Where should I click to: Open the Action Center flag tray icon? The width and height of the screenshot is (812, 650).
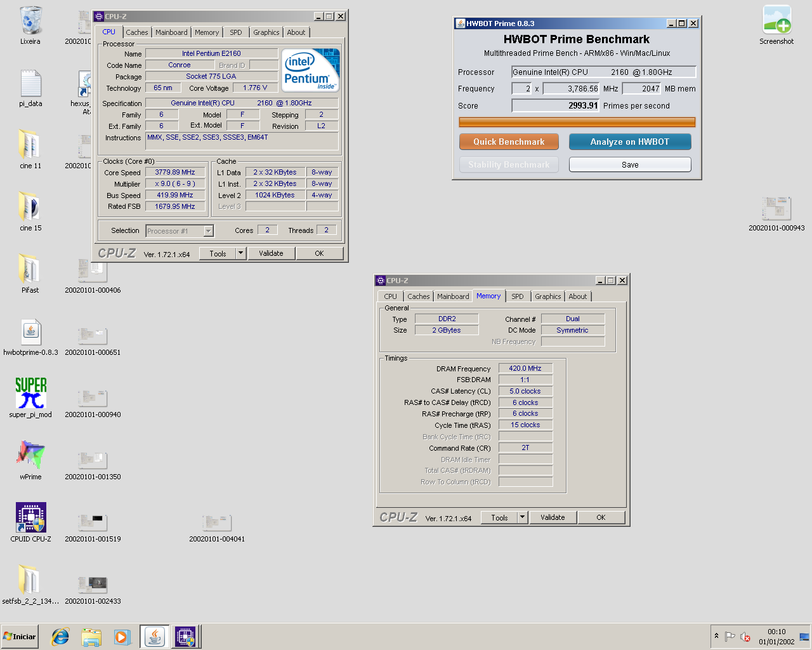pyautogui.click(x=730, y=637)
